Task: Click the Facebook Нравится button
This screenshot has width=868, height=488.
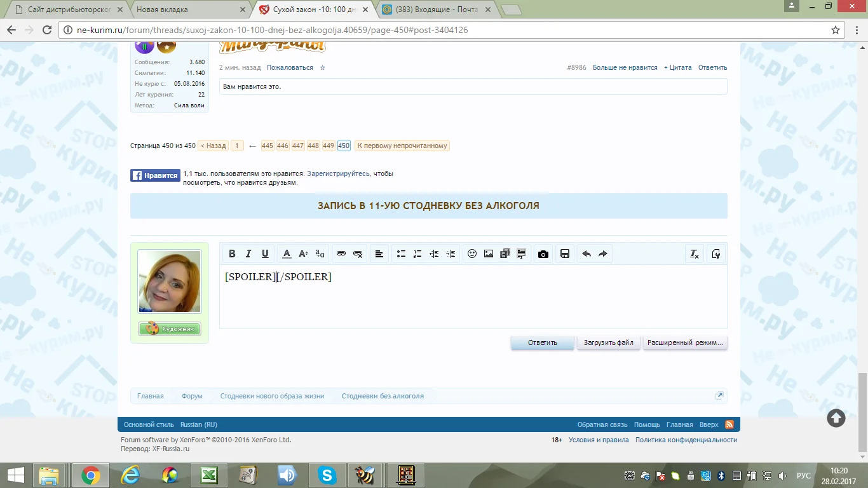Action: 155,175
